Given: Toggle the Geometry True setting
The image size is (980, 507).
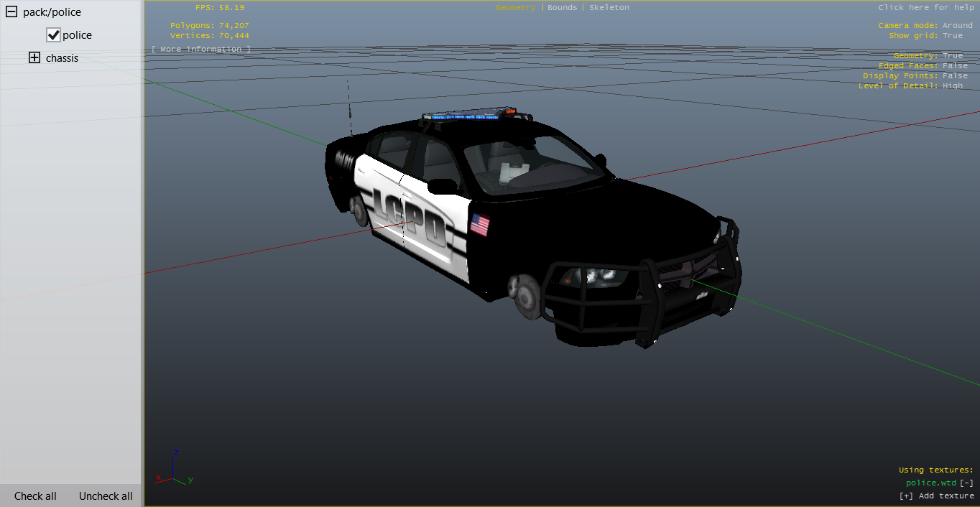Looking at the screenshot, I should click(x=953, y=56).
